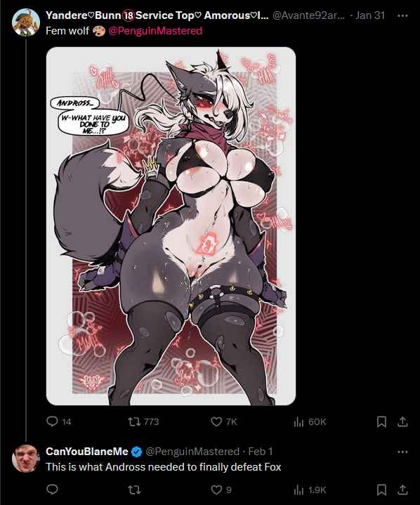Repost CanYouBlaneMe's reply
This screenshot has height=505, width=420.
click(133, 490)
